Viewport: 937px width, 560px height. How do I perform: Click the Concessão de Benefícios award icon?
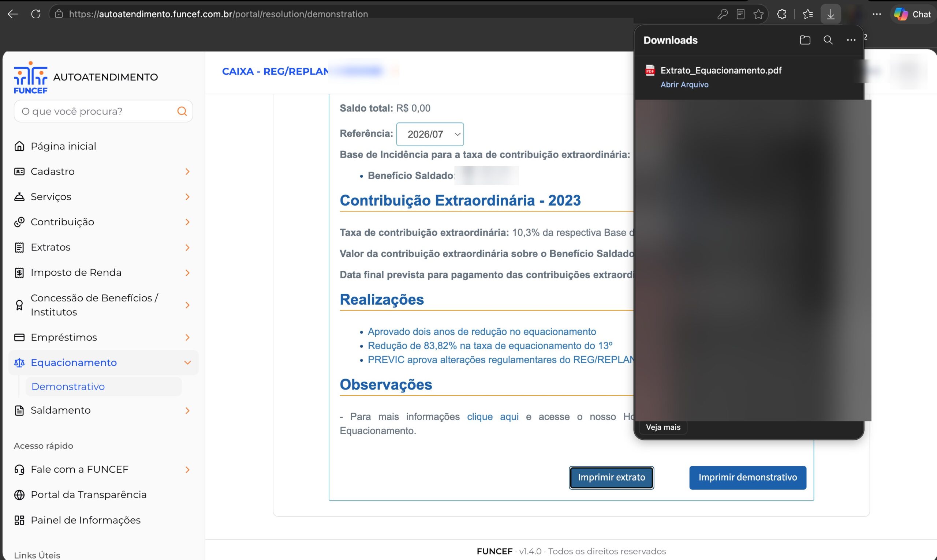point(19,305)
